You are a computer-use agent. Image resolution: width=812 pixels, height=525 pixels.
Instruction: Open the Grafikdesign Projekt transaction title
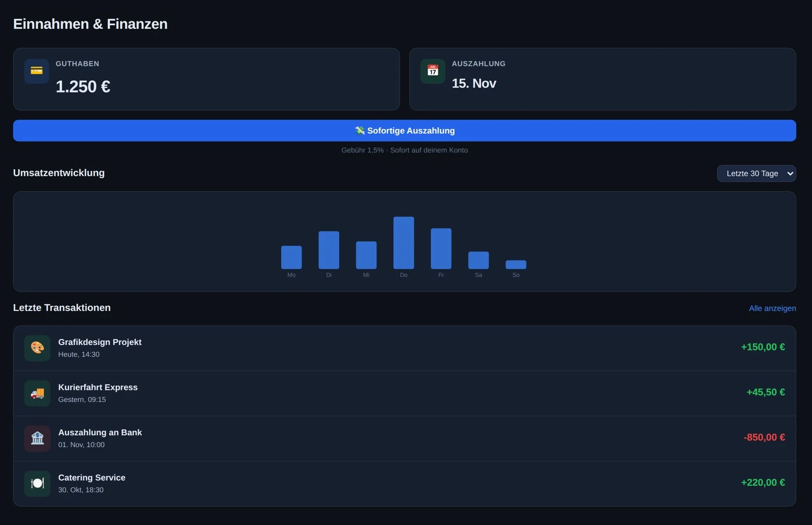click(100, 342)
